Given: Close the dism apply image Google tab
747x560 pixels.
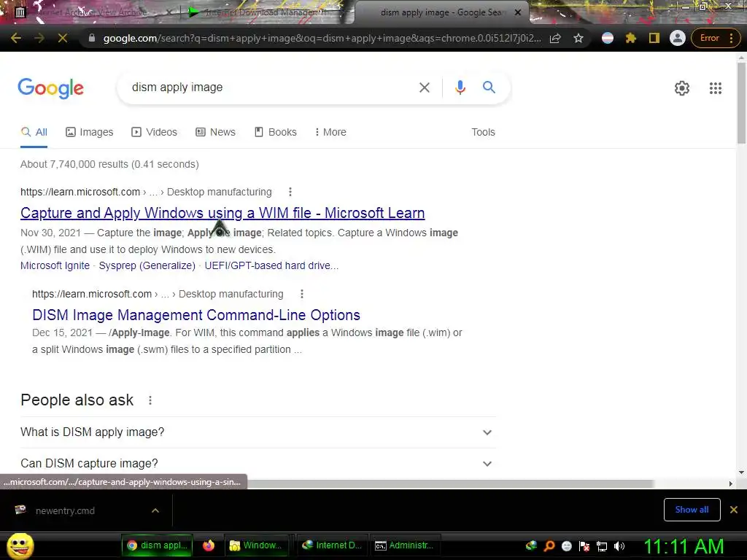Looking at the screenshot, I should (x=518, y=12).
